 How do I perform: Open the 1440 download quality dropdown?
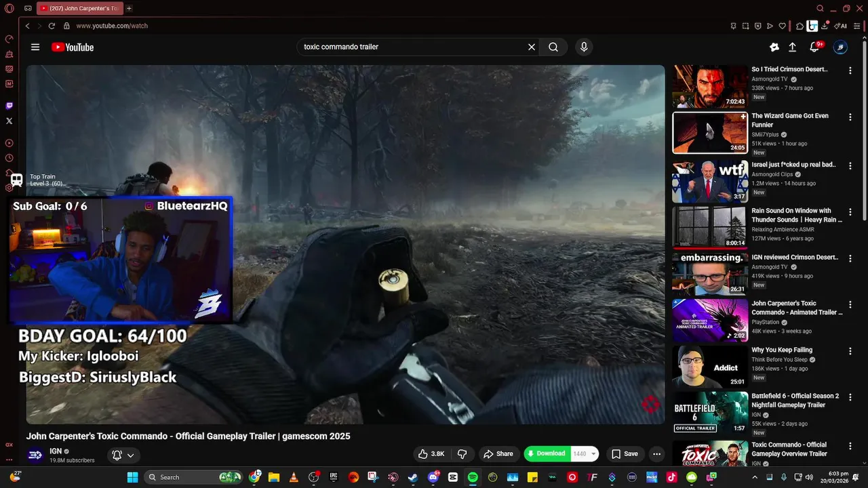tap(585, 453)
